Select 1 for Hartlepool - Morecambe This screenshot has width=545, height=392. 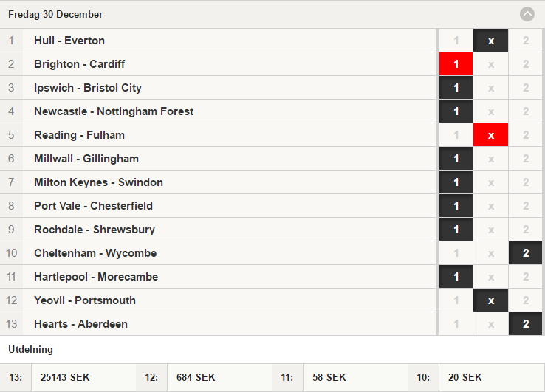point(456,277)
